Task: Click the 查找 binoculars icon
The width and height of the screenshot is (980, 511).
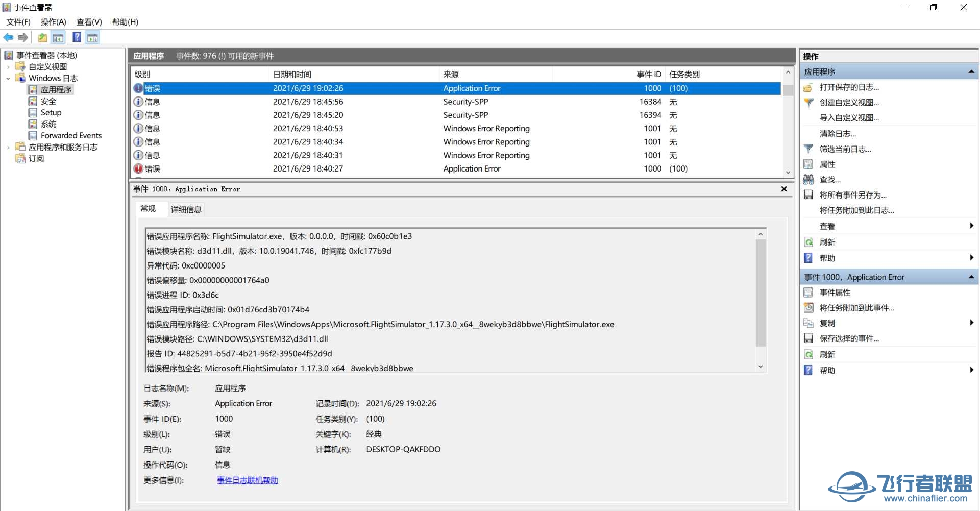Action: (x=808, y=180)
